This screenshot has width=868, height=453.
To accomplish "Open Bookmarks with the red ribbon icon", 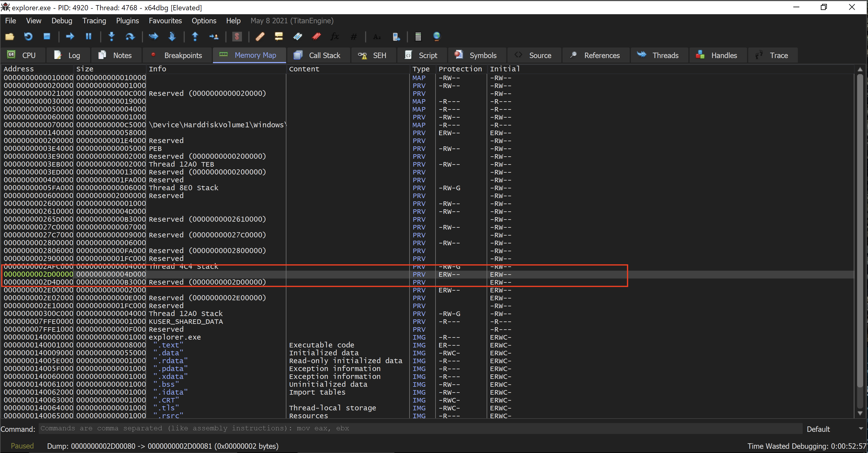I will click(x=316, y=36).
